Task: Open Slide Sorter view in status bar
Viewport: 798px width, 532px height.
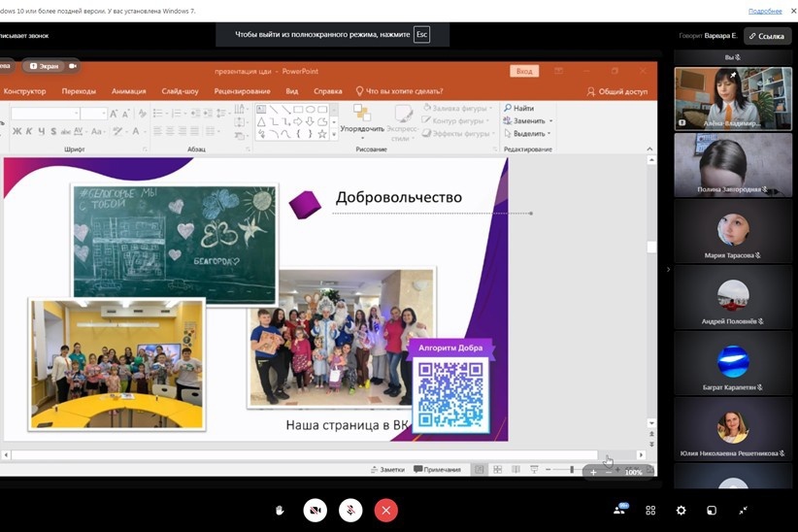Action: [x=498, y=469]
